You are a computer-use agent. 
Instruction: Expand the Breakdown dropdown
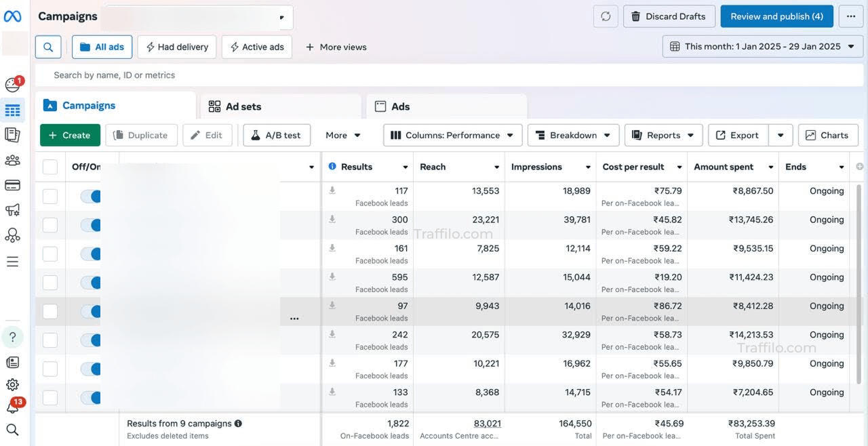[x=573, y=135]
